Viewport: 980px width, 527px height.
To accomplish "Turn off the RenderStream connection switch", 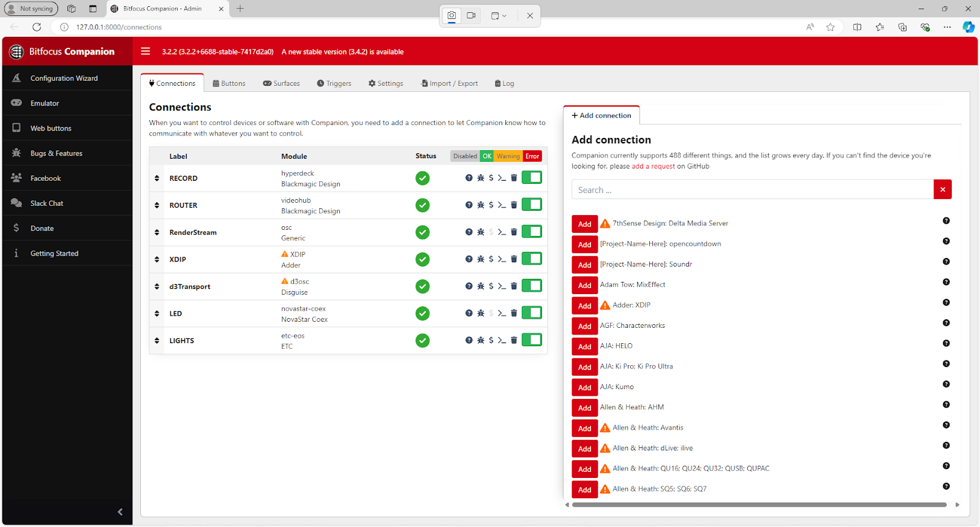I will click(x=532, y=232).
